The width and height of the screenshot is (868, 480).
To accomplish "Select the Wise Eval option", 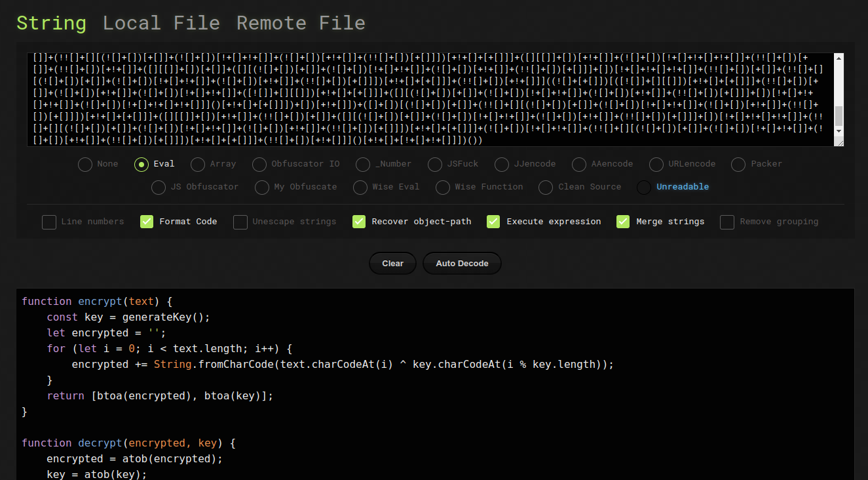I will click(x=361, y=188).
